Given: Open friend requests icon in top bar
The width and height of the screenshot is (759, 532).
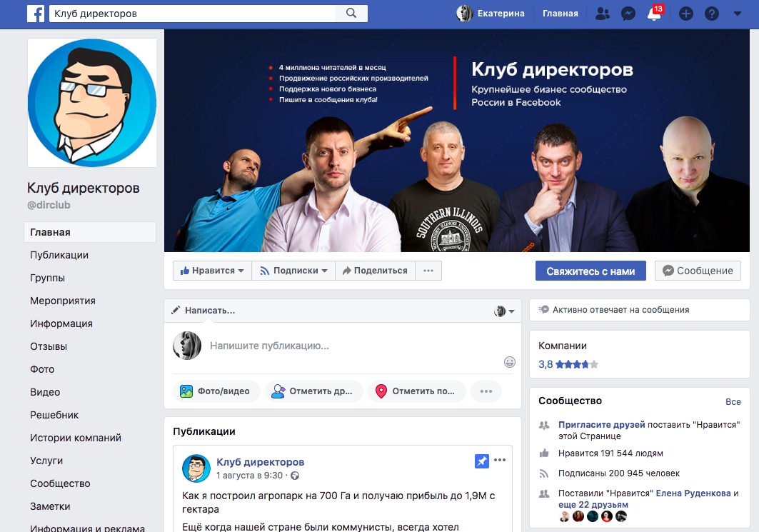Looking at the screenshot, I should coord(602,14).
